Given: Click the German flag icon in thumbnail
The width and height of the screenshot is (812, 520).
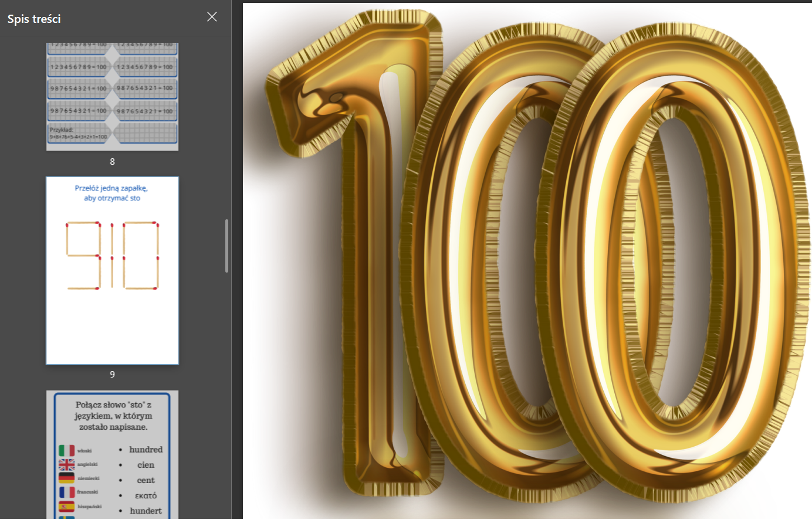Looking at the screenshot, I should click(66, 478).
